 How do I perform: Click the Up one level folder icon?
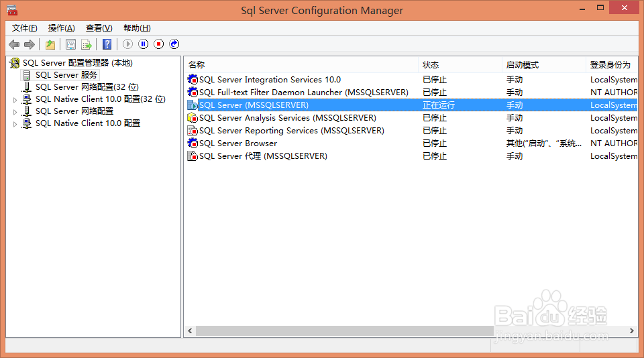tap(50, 44)
